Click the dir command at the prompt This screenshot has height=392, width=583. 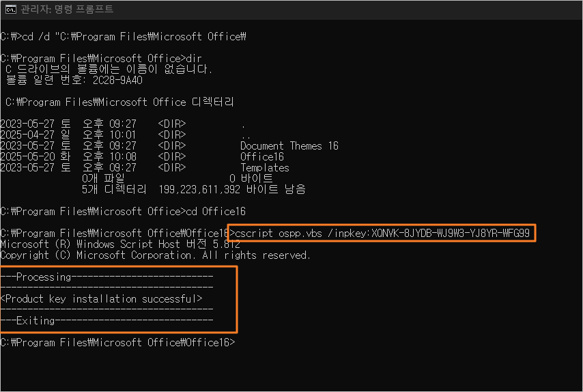[x=194, y=59]
